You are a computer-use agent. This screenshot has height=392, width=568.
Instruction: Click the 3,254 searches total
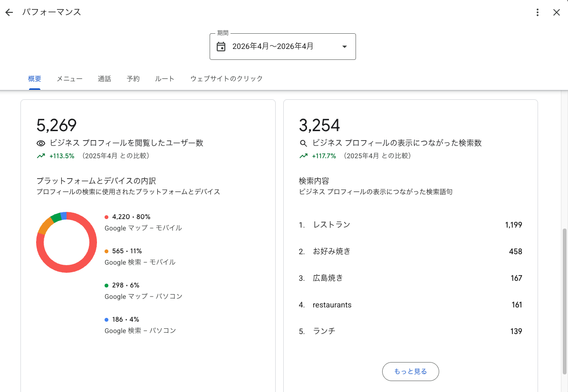click(x=319, y=125)
